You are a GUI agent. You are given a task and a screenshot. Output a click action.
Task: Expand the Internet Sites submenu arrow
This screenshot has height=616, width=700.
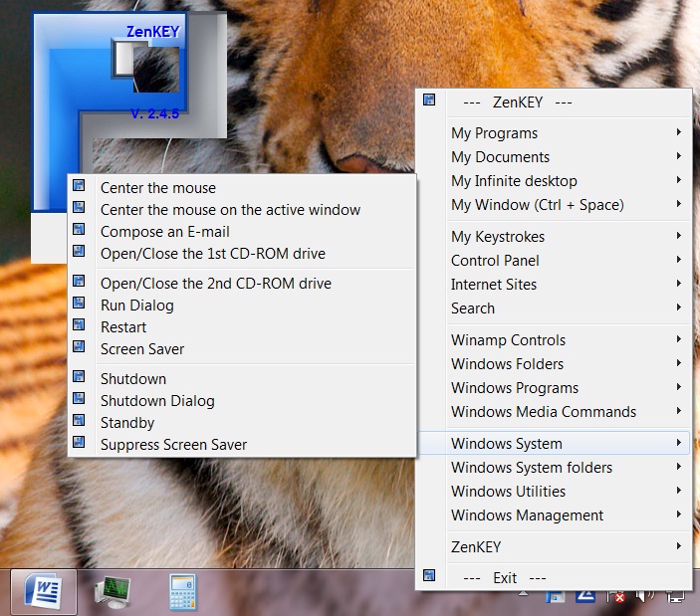coord(678,284)
